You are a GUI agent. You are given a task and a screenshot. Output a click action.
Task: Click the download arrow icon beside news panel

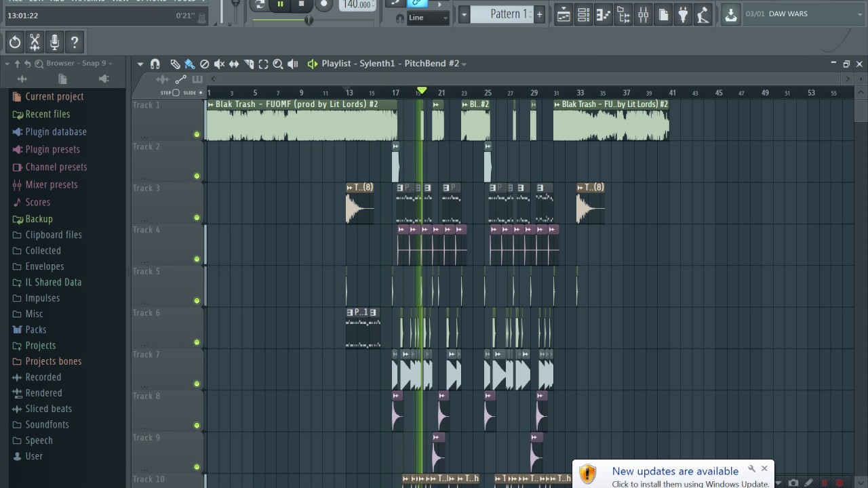730,14
